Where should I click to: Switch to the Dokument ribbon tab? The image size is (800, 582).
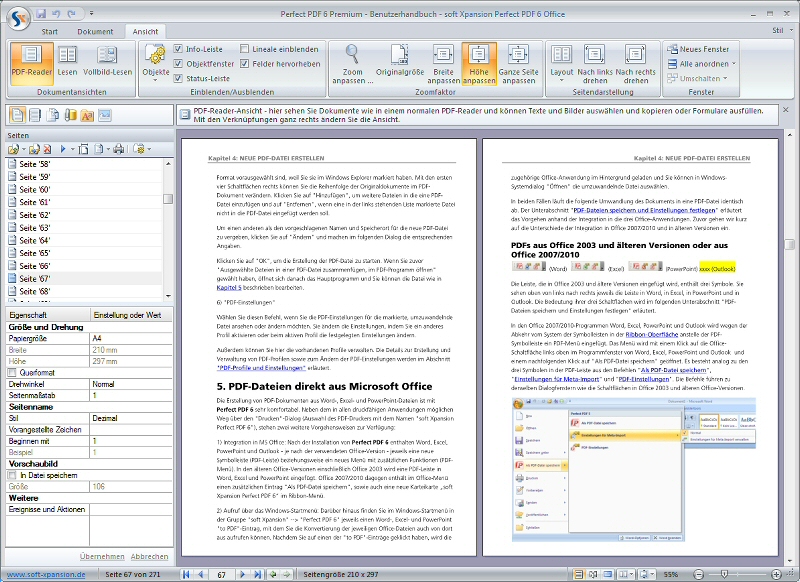tap(95, 32)
